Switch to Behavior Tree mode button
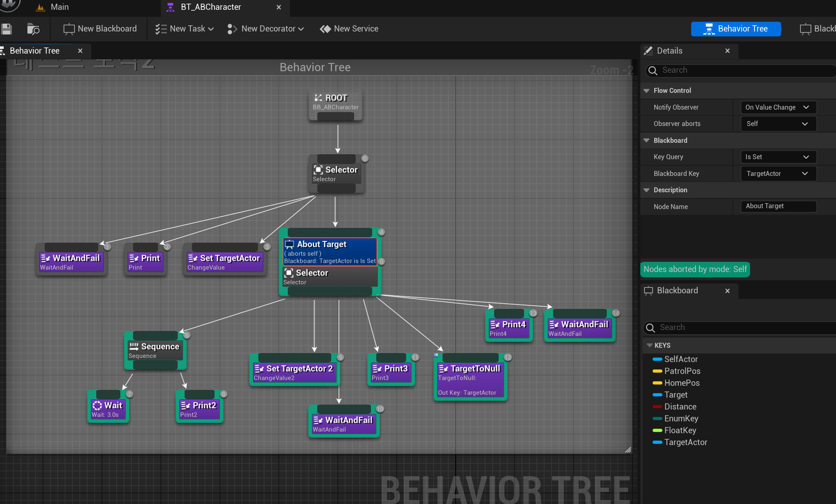Viewport: 836px width, 504px height. pyautogui.click(x=736, y=29)
